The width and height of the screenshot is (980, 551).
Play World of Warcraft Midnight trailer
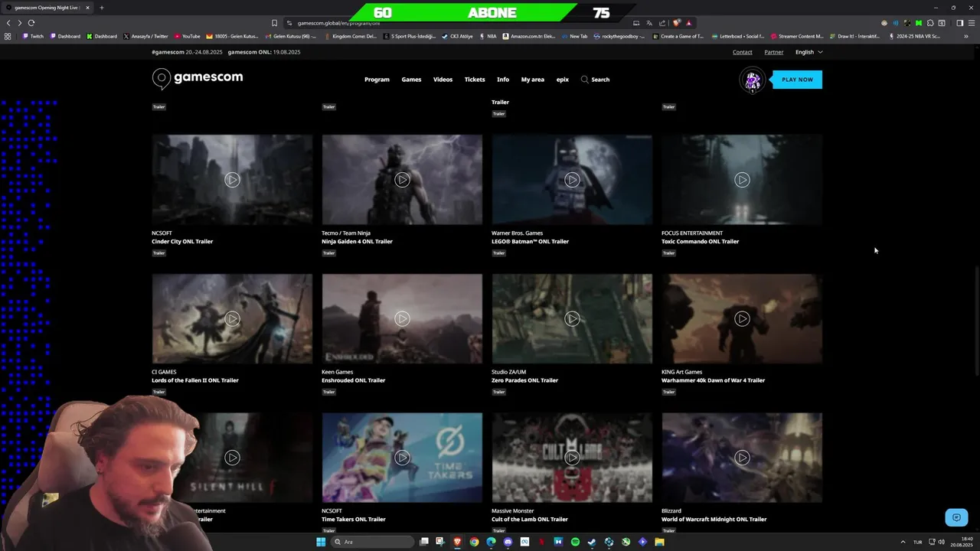click(742, 458)
